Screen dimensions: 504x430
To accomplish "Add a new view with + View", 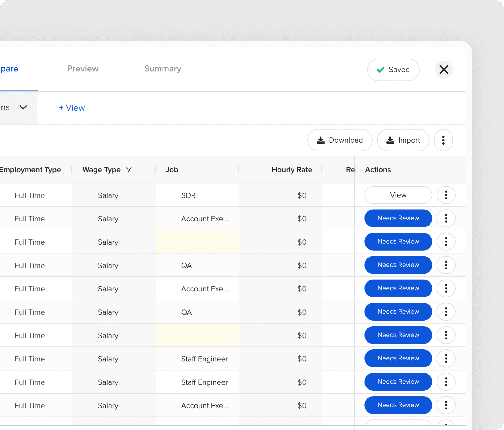I will tap(72, 108).
